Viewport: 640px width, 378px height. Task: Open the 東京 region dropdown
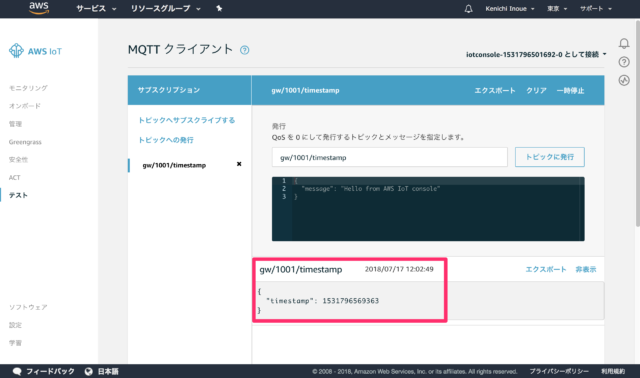557,9
